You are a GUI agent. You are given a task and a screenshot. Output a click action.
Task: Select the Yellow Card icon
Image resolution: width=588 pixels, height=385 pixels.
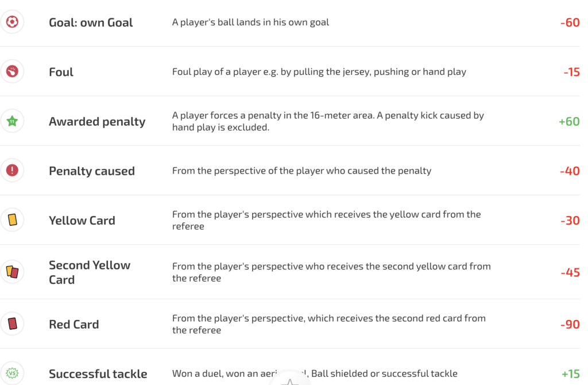[x=12, y=220]
